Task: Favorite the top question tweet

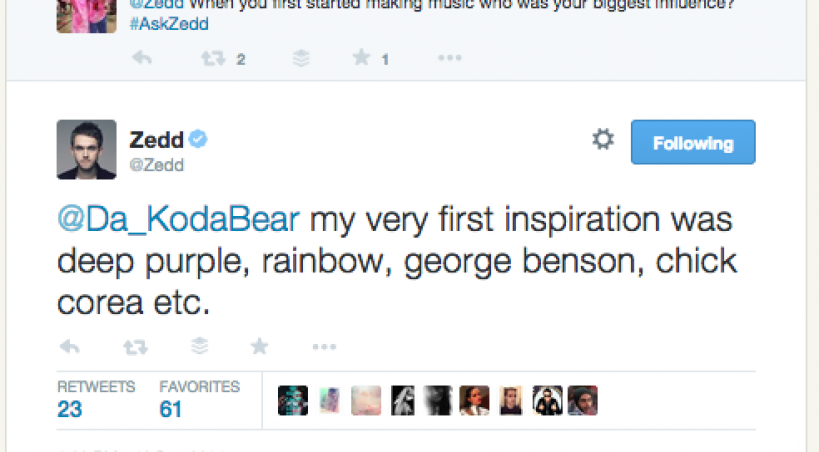Action: [362, 59]
